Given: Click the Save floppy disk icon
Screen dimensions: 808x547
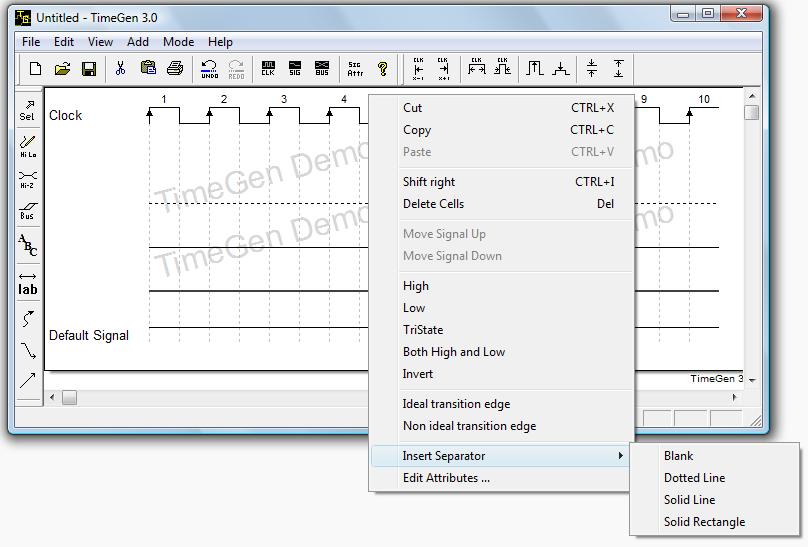Looking at the screenshot, I should coord(88,69).
